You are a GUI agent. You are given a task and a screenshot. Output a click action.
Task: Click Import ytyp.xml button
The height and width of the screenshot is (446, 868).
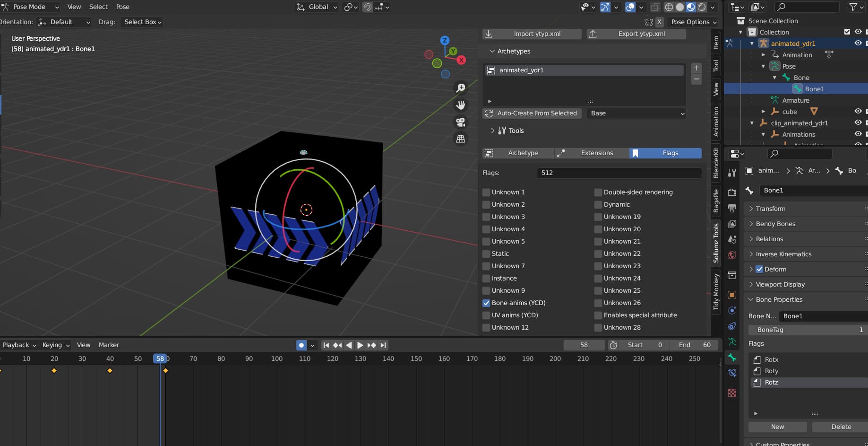point(532,34)
